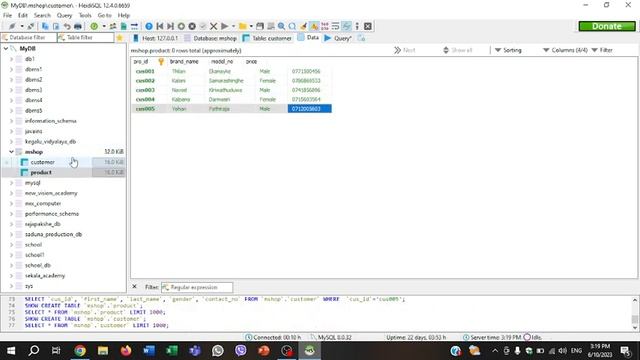Click into the Table filter field
Viewport: 640px width, 360px height.
(86, 38)
